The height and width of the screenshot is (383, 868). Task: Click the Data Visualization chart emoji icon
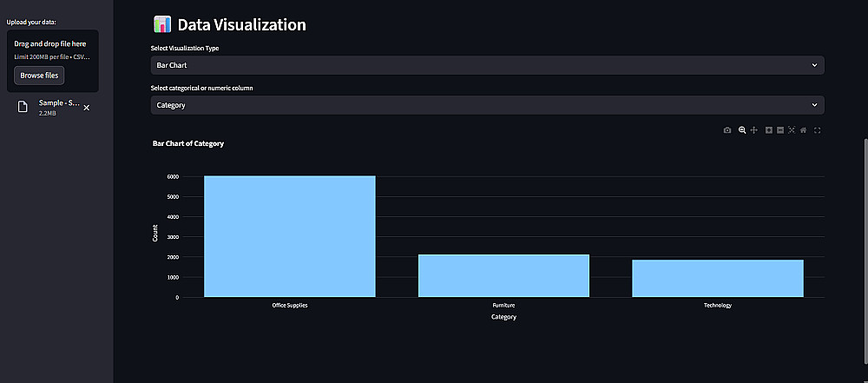(x=162, y=24)
